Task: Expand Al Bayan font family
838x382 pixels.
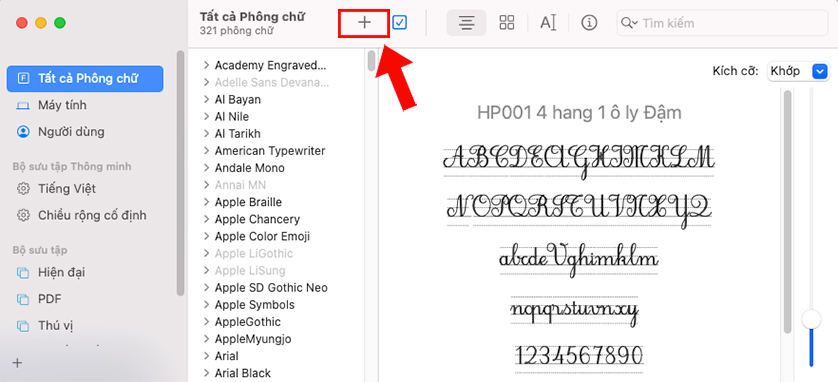Action: [x=206, y=99]
